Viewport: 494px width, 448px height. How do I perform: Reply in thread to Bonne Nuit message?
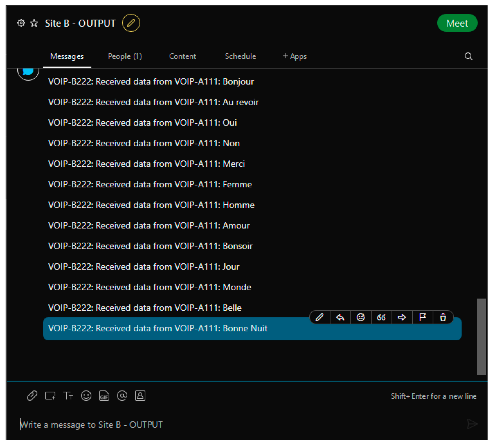pos(340,317)
